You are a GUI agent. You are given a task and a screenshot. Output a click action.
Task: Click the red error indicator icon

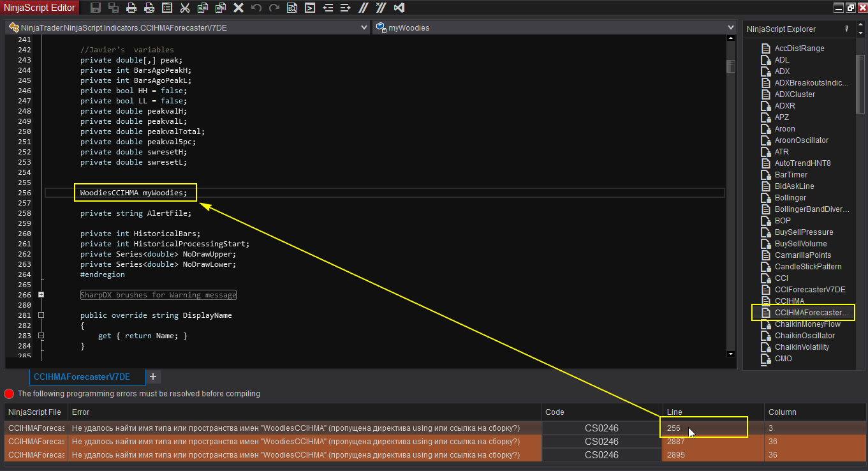[9, 394]
